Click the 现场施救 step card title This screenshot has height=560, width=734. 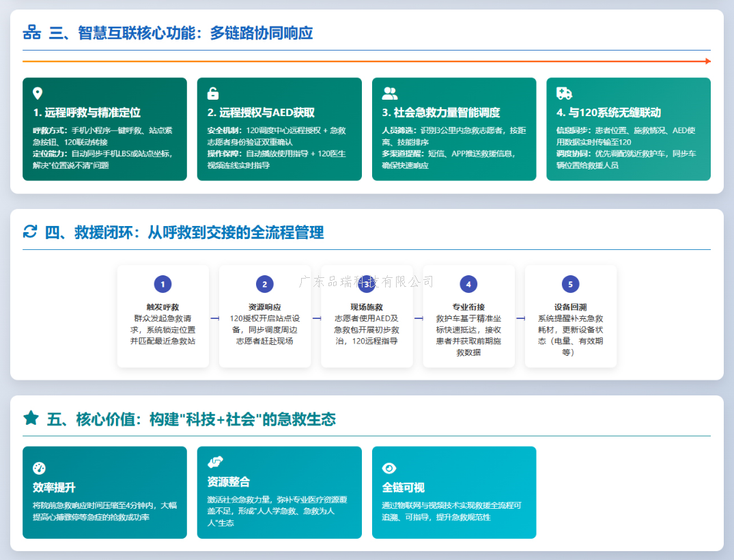click(x=367, y=307)
